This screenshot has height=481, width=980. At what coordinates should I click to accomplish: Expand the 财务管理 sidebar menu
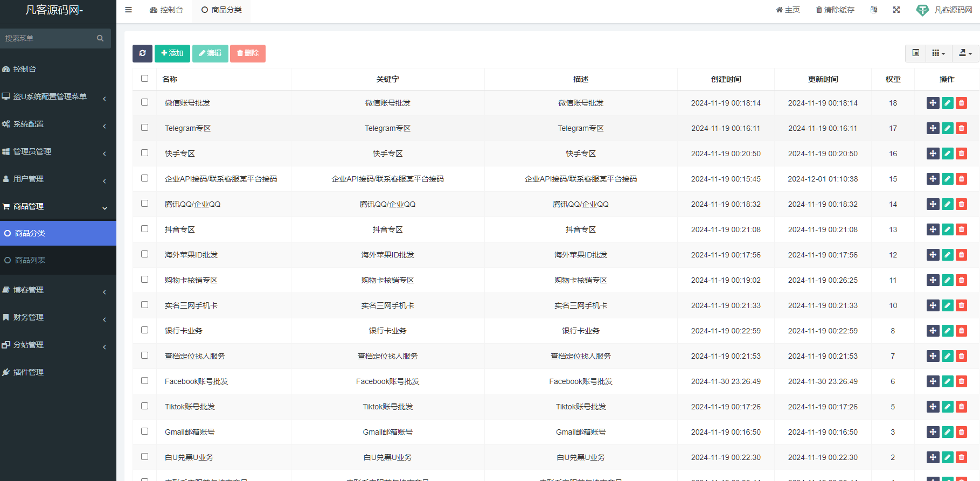[x=58, y=318]
